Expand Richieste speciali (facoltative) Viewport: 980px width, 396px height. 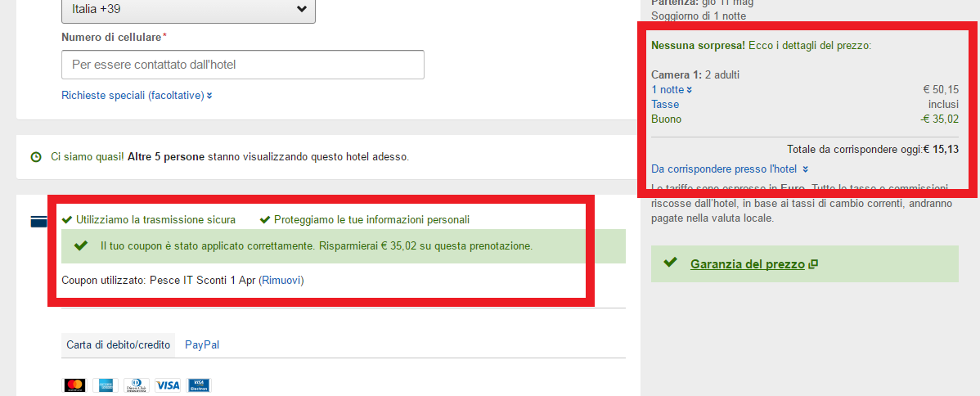137,95
